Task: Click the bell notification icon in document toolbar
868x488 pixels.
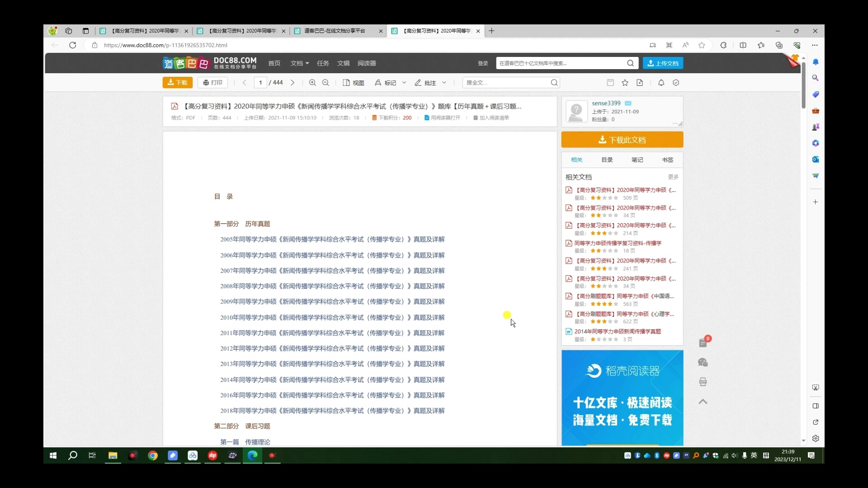Action: click(661, 83)
